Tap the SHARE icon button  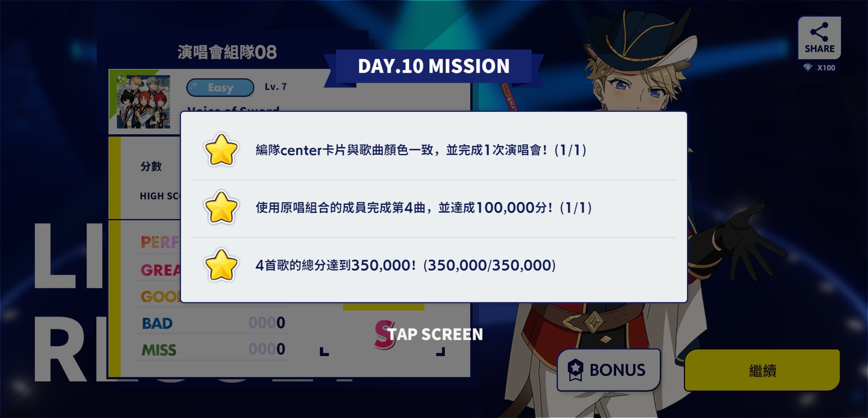coord(819,38)
